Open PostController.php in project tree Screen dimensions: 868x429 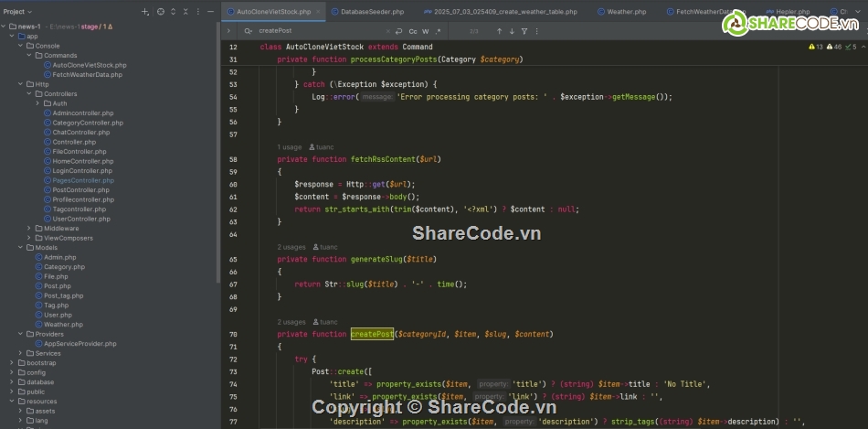click(80, 190)
